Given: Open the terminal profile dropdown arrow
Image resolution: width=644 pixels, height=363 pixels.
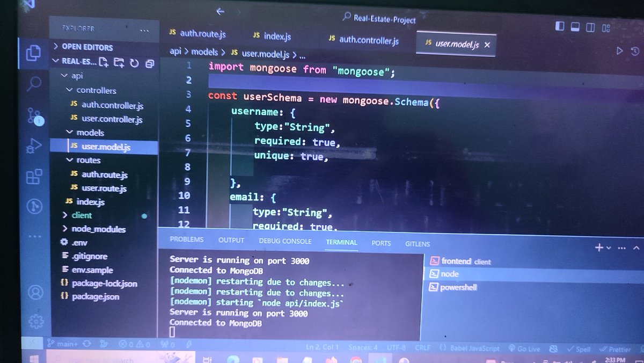Looking at the screenshot, I should pyautogui.click(x=608, y=248).
